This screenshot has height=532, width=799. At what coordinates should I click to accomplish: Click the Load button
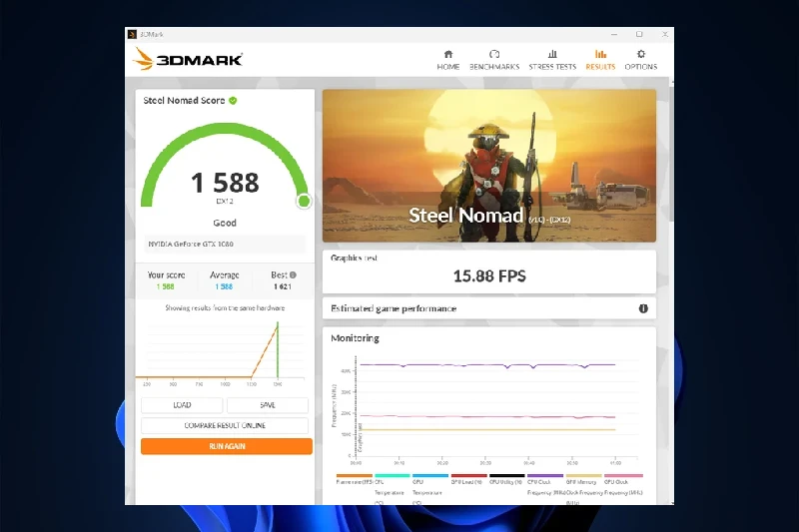pos(182,405)
